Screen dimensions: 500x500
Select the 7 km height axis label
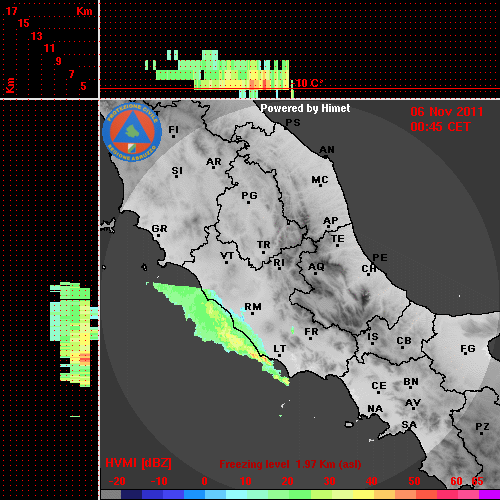(x=71, y=74)
